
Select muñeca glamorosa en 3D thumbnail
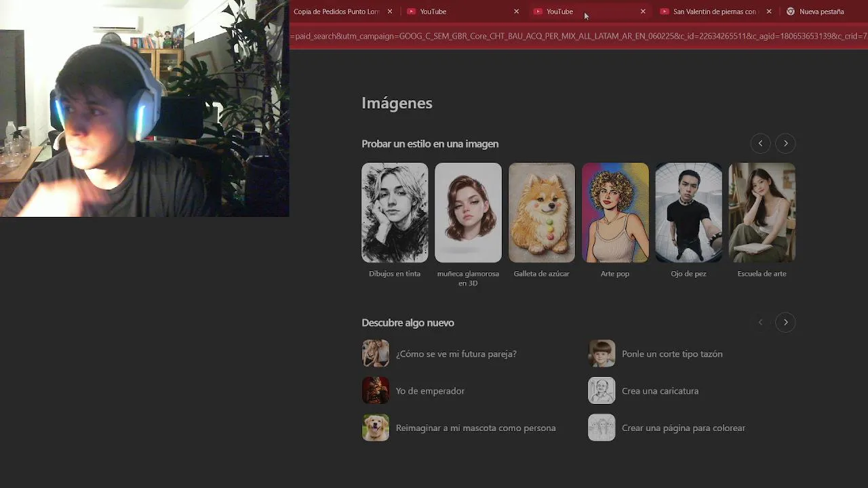(468, 212)
